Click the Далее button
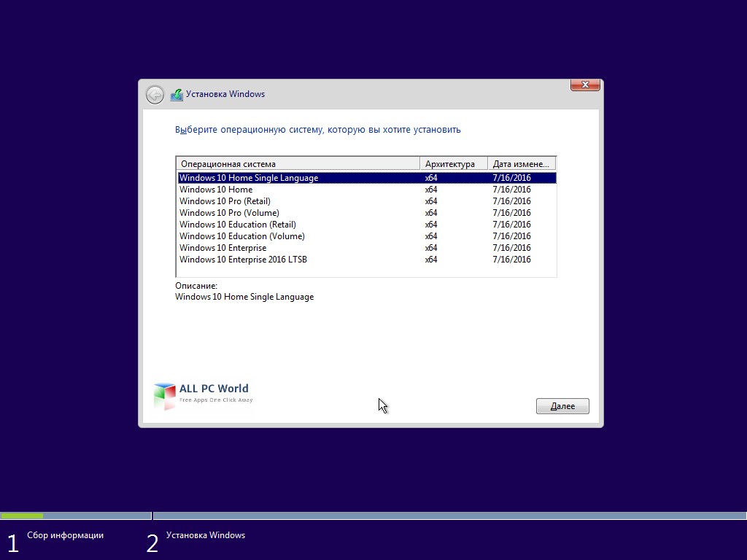This screenshot has width=747, height=560. [562, 406]
